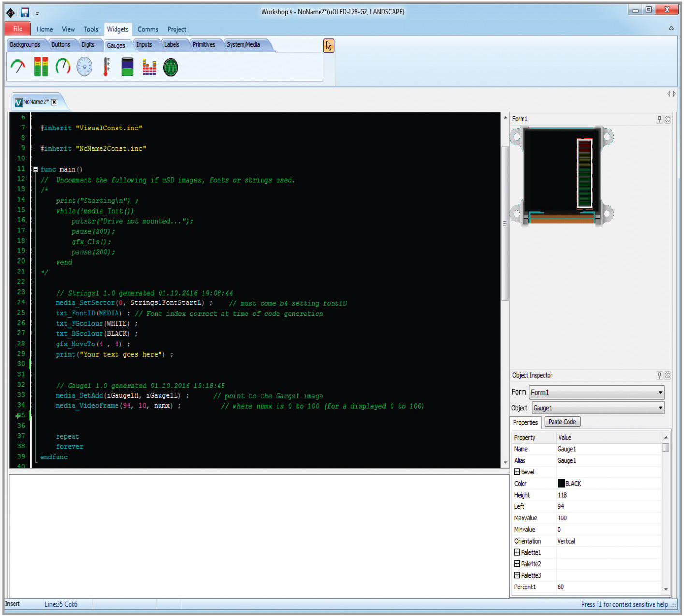Pick the dual LED bar meter widget

pos(41,67)
